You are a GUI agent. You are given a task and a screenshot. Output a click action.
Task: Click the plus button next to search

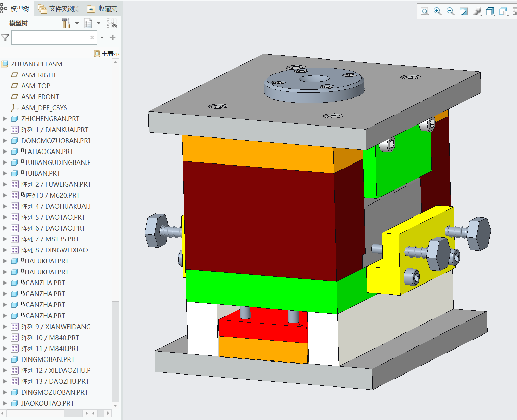[x=113, y=38]
